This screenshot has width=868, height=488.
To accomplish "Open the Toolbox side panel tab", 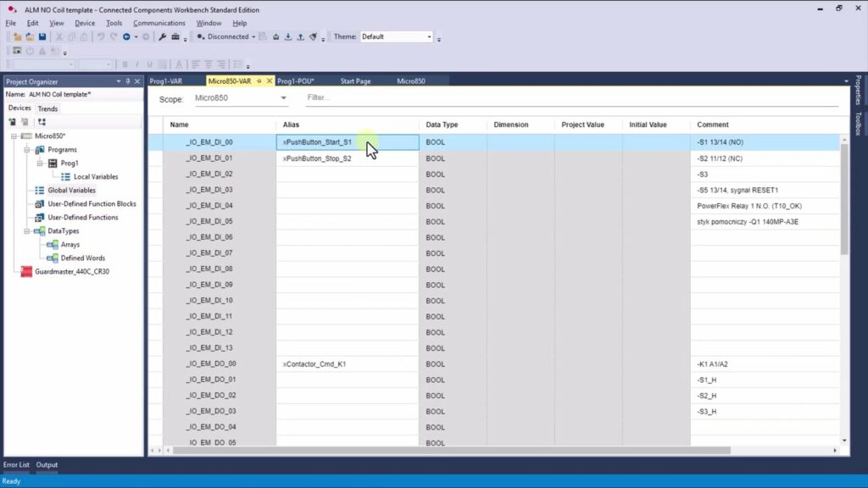I will point(858,124).
